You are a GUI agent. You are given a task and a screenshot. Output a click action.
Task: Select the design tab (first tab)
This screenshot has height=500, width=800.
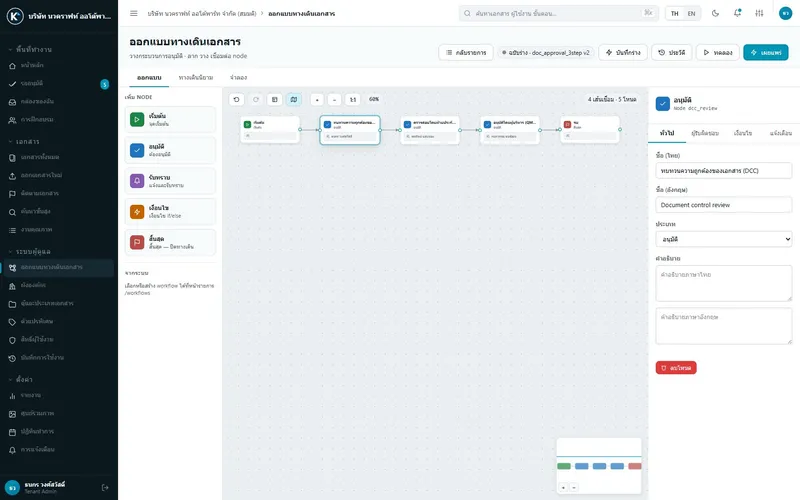(x=149, y=78)
